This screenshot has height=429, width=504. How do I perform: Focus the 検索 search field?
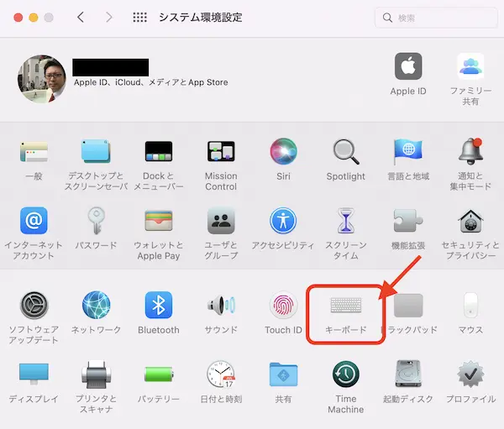pos(436,18)
